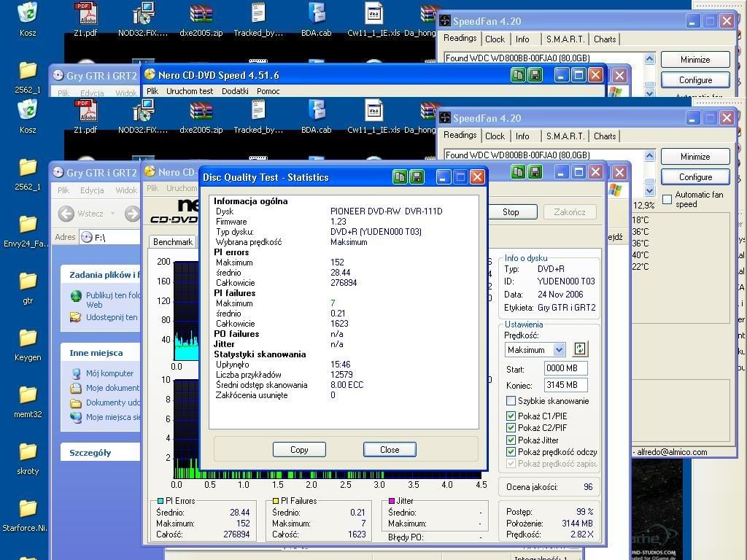Click the scan interval value 8.00 ECC
747x560 pixels.
(347, 385)
